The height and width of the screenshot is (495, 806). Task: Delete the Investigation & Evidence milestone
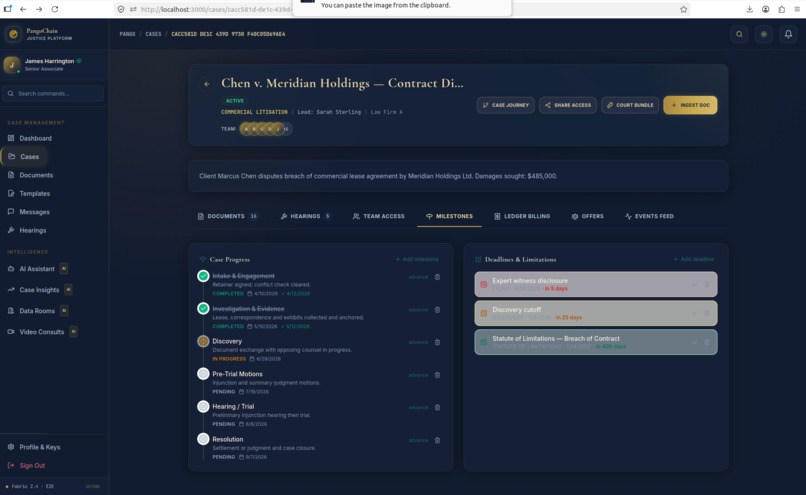(x=437, y=310)
